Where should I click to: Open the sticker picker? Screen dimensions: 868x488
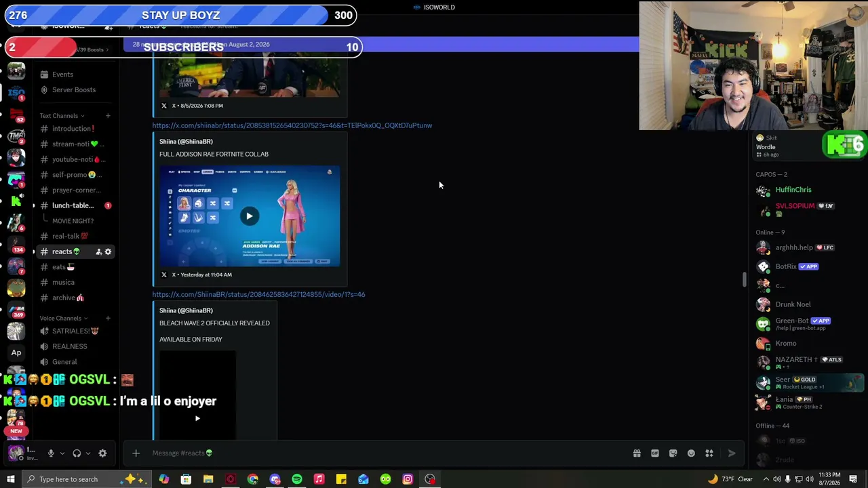[673, 453]
